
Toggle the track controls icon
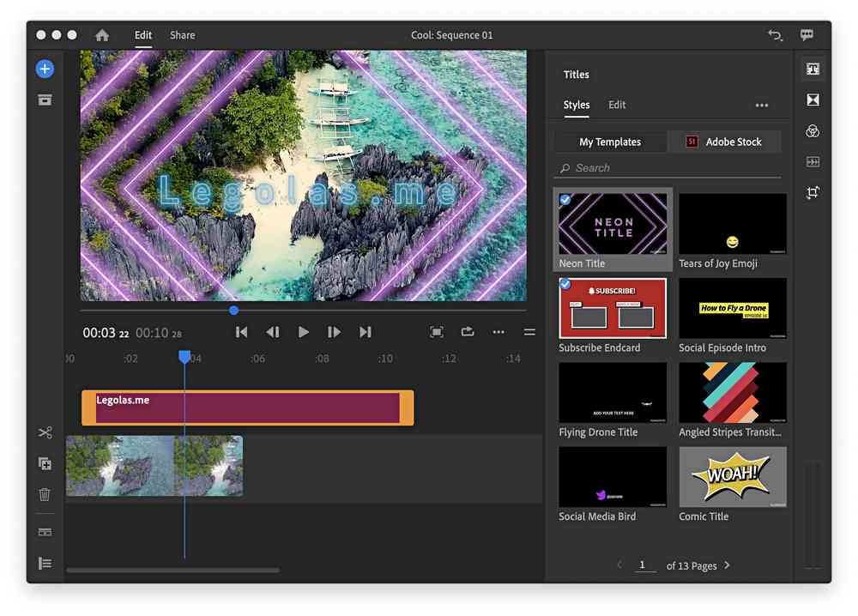pos(45,532)
